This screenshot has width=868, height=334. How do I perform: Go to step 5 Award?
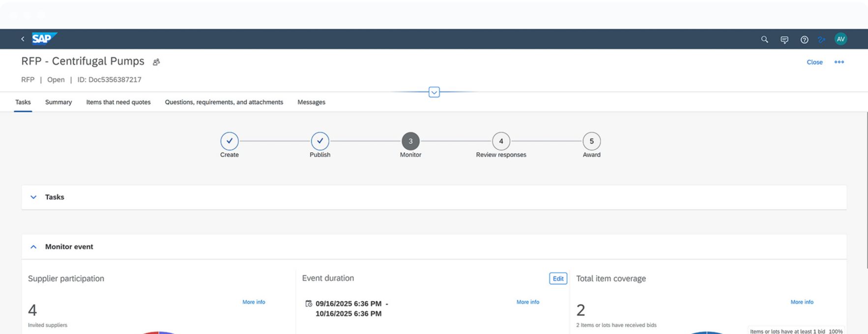point(591,141)
